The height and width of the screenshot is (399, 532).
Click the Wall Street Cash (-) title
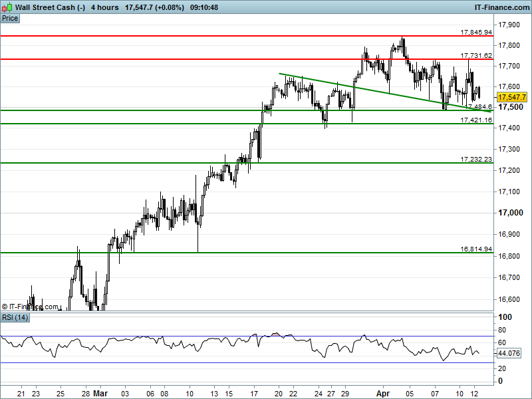tap(51, 7)
